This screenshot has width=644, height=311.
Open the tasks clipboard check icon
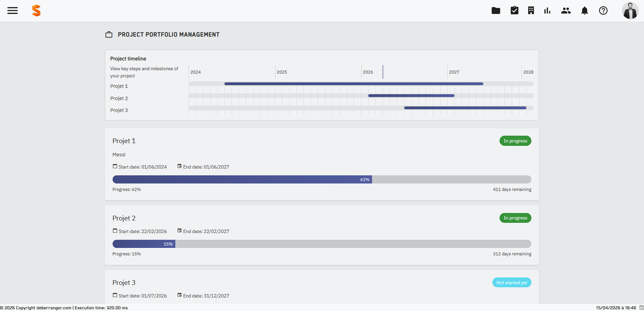point(514,10)
